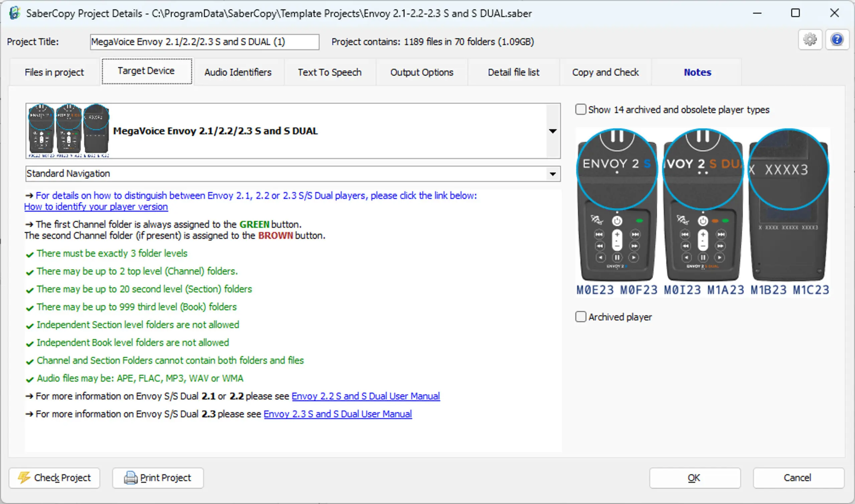The image size is (855, 504).
Task: Click the Envoy 2 S Dual player image
Action: (703, 204)
